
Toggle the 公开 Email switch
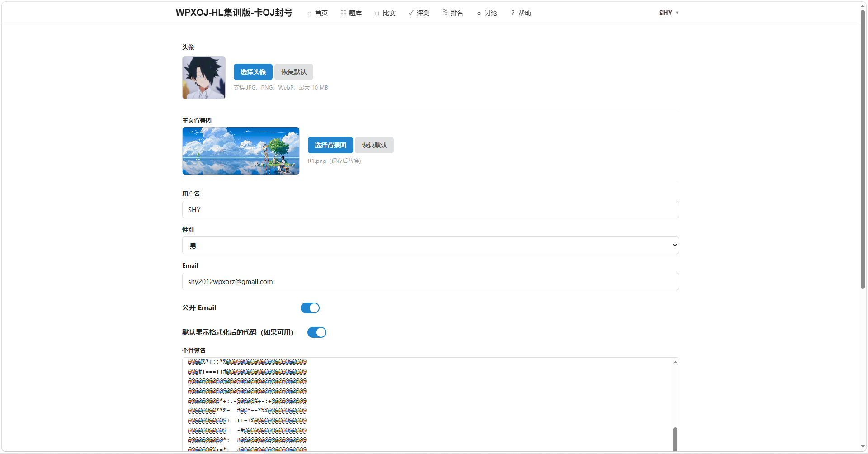coord(310,308)
